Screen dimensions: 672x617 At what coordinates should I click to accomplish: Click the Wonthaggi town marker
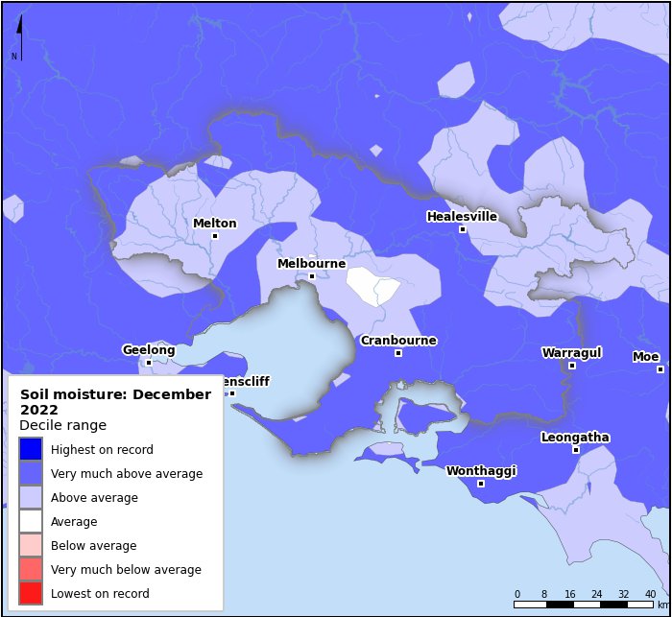pos(481,484)
